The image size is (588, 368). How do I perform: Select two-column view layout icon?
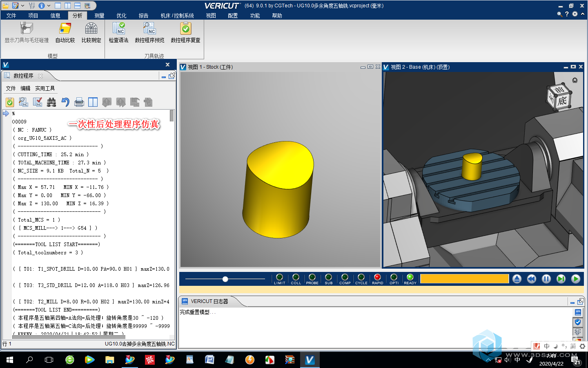67,6
